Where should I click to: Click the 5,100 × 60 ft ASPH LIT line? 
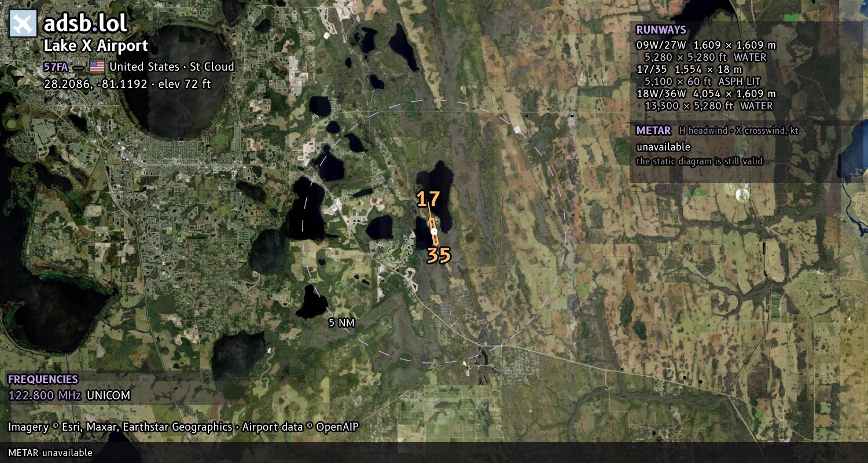point(703,82)
